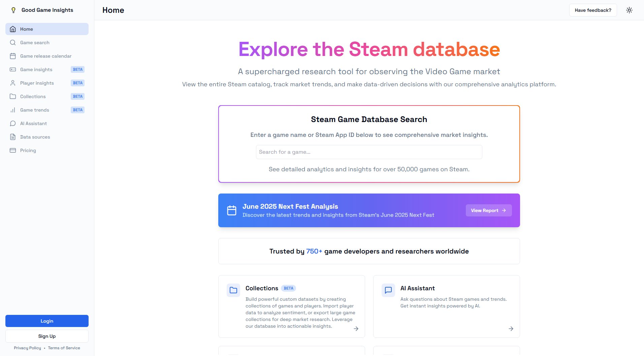Toggle the sun theme icon
Screen dimensions: 644x356
pos(629,10)
